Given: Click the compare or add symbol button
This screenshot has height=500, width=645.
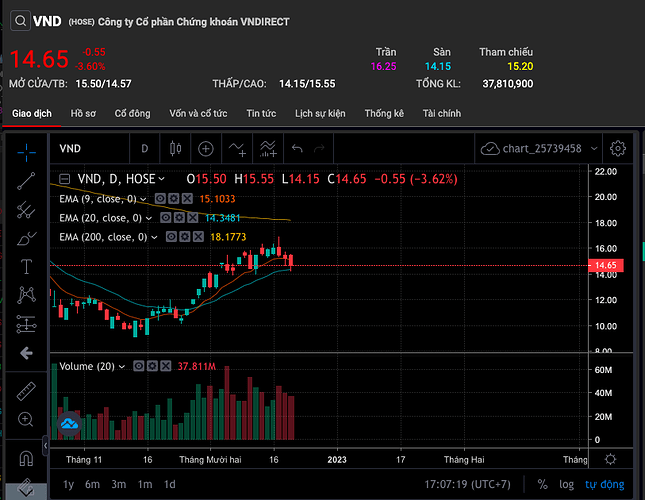Looking at the screenshot, I should coord(206,148).
